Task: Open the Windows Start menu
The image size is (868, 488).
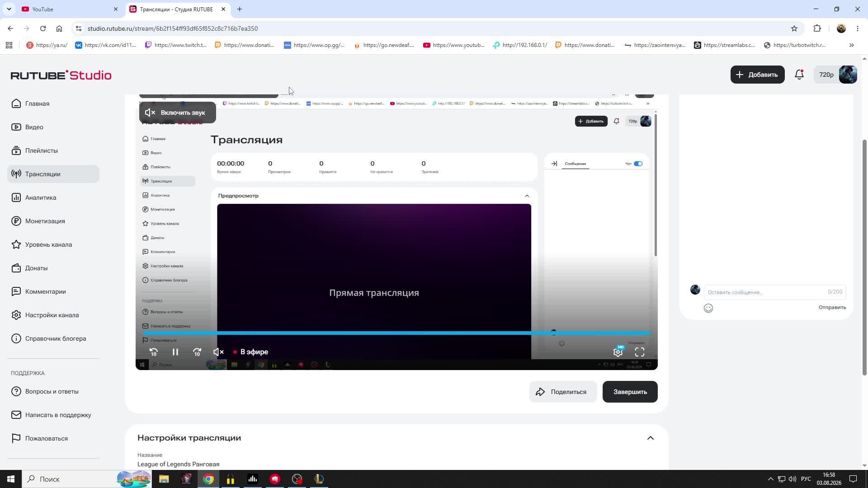Action: pos(11,479)
